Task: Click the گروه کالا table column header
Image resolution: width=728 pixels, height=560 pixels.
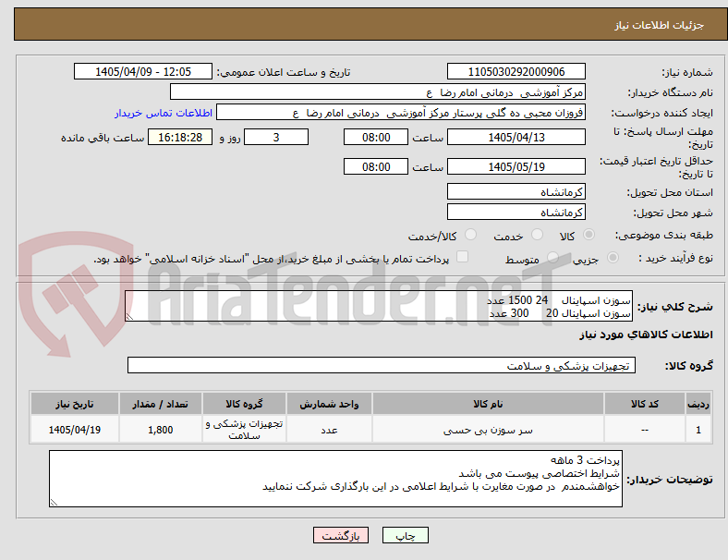Action: click(244, 404)
